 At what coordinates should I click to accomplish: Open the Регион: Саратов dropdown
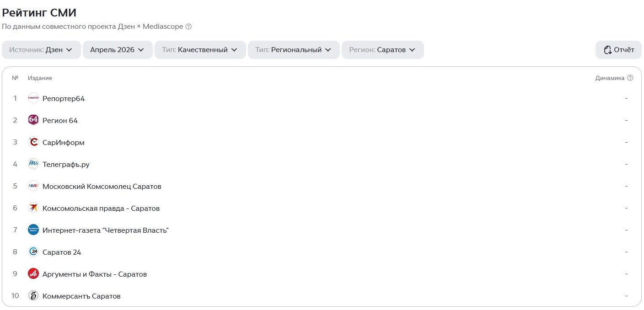(383, 50)
